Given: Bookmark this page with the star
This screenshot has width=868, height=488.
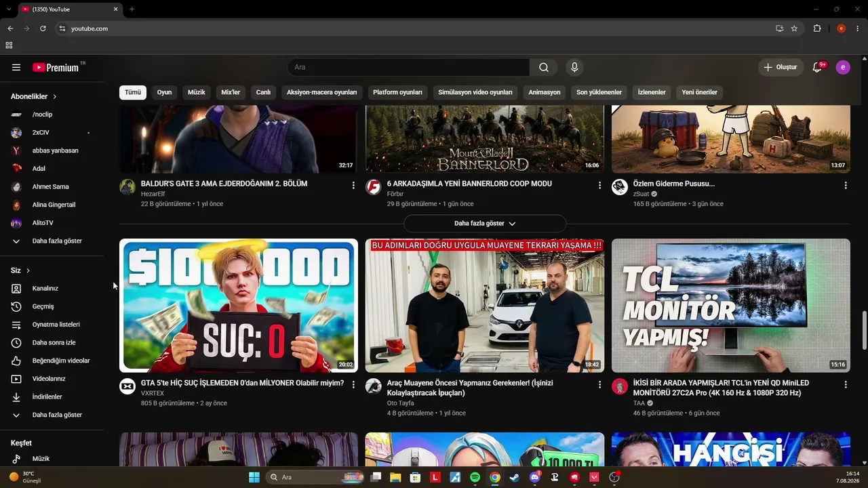Looking at the screenshot, I should (x=794, y=28).
